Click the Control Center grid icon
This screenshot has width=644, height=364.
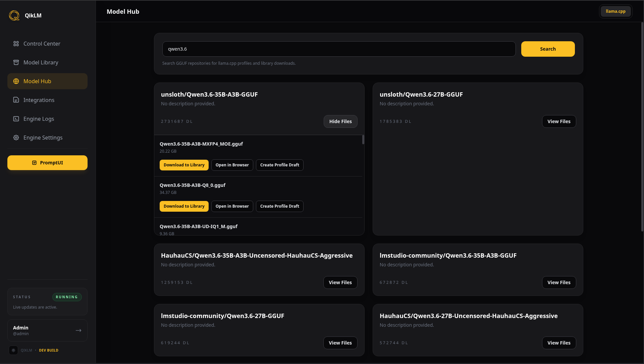point(16,44)
